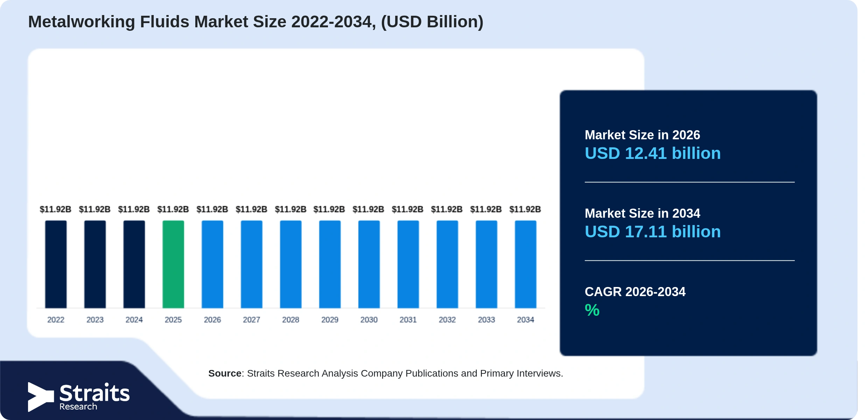Click the '2029' axis label

pyautogui.click(x=330, y=320)
